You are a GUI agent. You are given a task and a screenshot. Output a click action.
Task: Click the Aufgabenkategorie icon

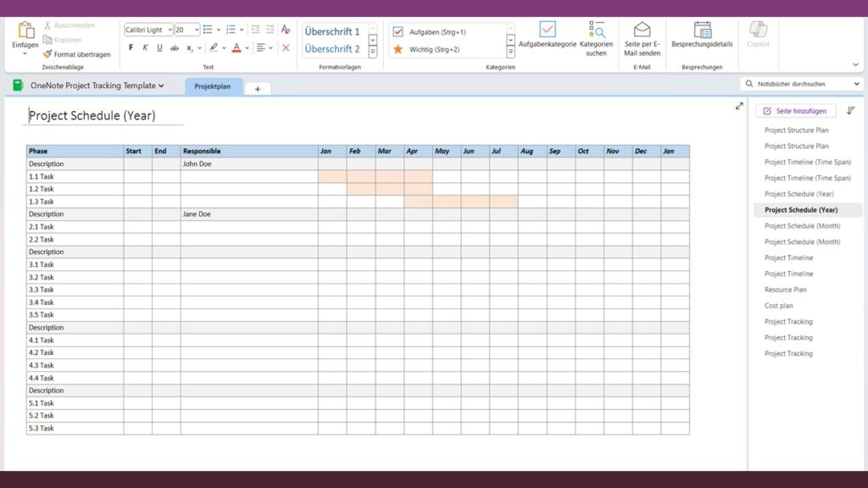[x=548, y=30]
